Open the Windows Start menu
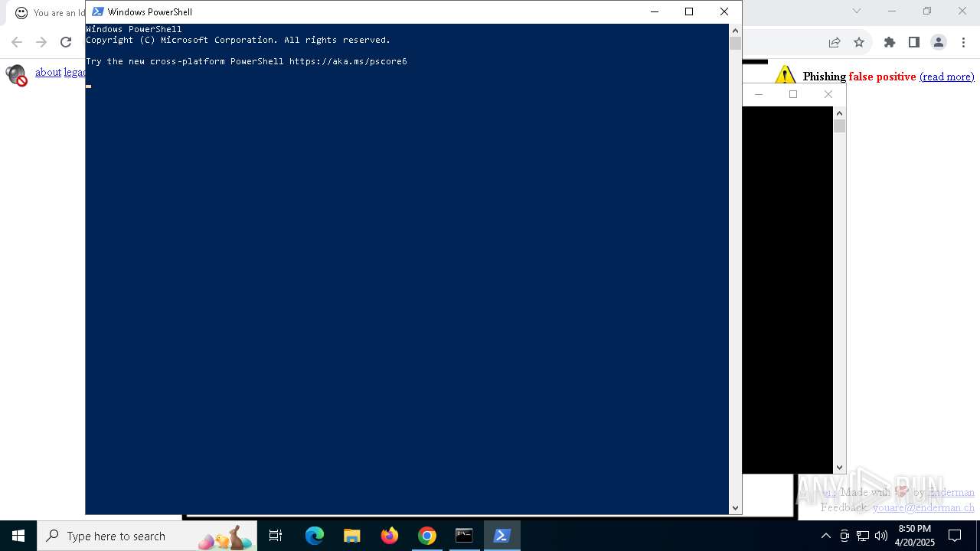Viewport: 980px width, 551px height. (x=18, y=536)
